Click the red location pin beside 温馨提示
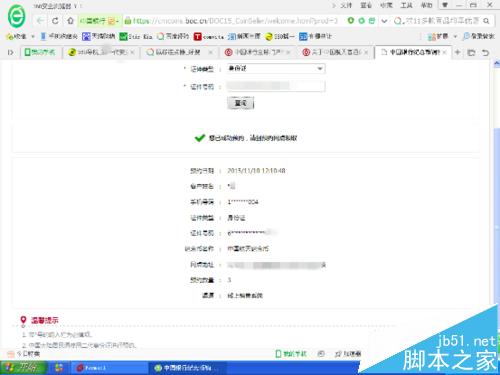The height and width of the screenshot is (375, 500). pos(23,321)
